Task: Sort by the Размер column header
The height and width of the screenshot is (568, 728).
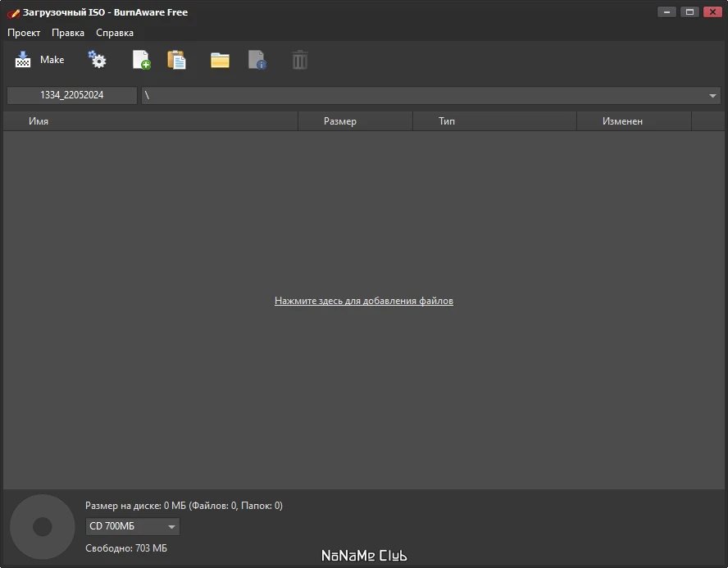Action: (x=355, y=121)
